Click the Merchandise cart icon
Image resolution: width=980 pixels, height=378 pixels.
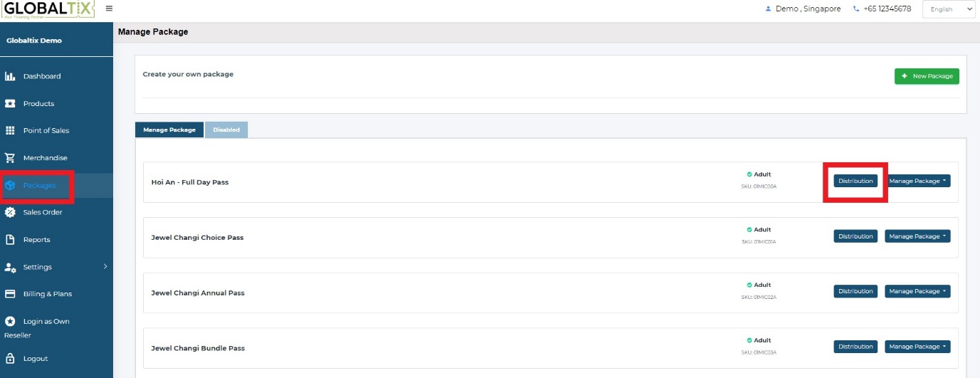tap(10, 158)
